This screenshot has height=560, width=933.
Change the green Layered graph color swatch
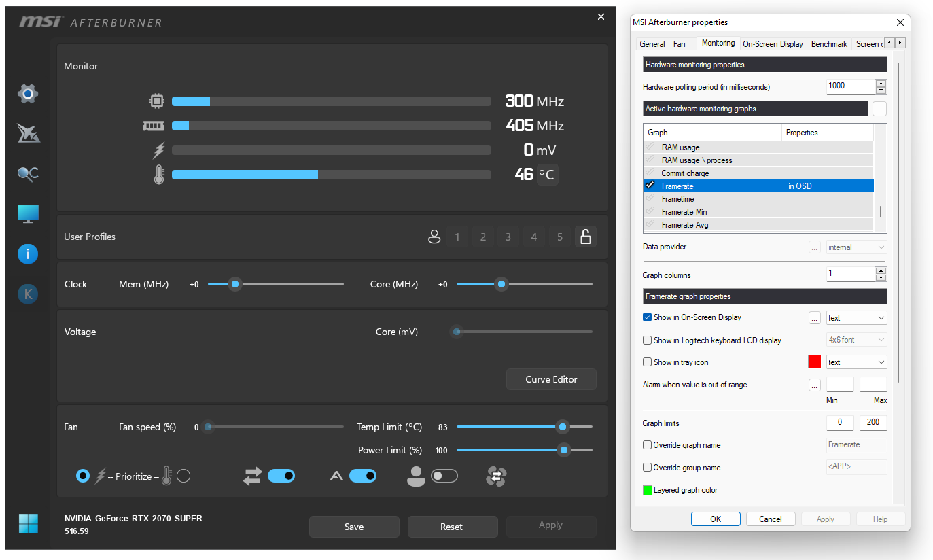click(647, 490)
